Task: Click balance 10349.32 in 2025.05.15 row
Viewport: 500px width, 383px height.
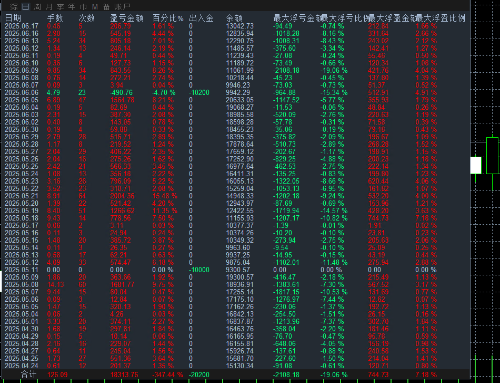Action: [240, 240]
